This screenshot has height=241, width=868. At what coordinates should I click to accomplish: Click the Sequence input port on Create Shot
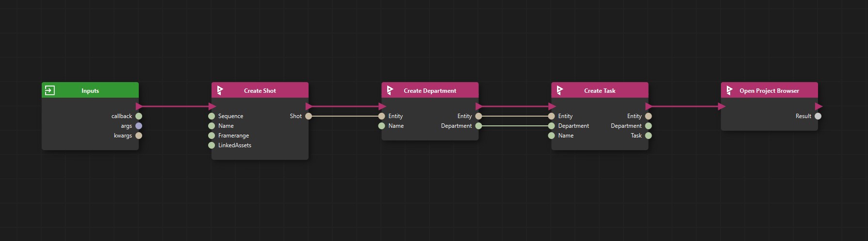coord(212,116)
